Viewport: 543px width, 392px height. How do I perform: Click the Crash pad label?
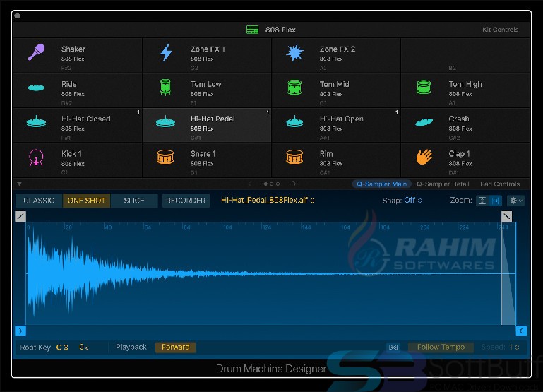459,119
